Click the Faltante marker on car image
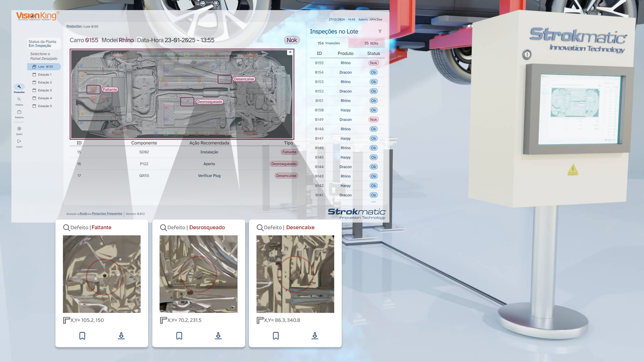The height and width of the screenshot is (362, 644). pyautogui.click(x=93, y=89)
